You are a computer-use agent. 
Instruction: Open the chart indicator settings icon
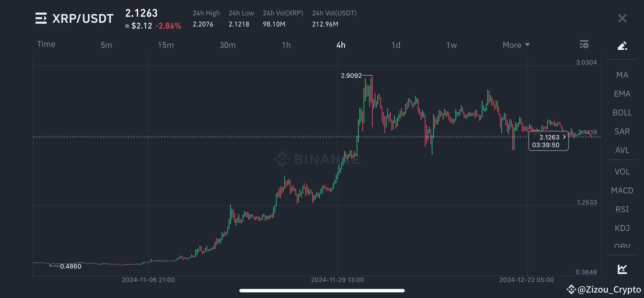click(584, 44)
